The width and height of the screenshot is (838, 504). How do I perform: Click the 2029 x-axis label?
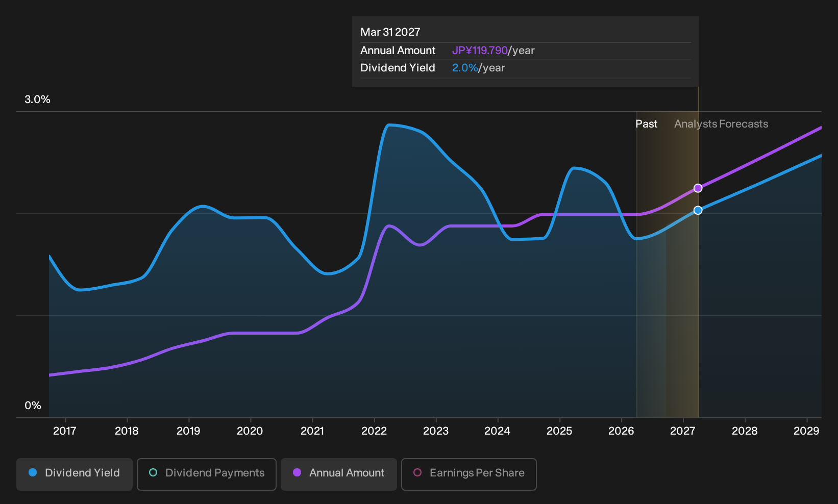(806, 431)
